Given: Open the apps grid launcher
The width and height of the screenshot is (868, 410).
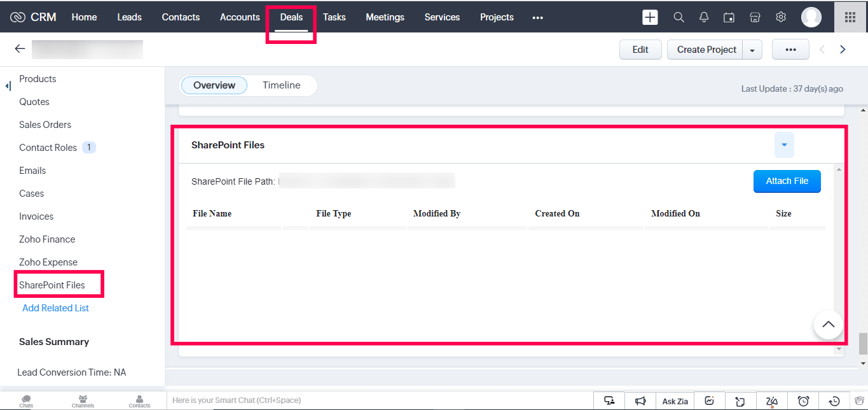Looking at the screenshot, I should tap(850, 17).
